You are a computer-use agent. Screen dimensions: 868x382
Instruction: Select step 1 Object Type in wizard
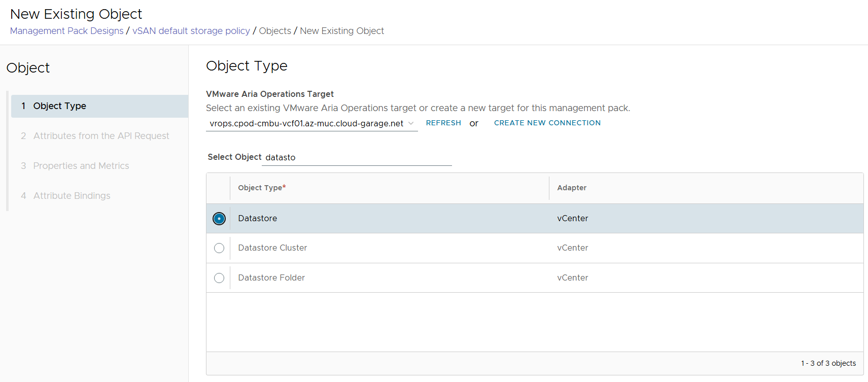pyautogui.click(x=59, y=106)
